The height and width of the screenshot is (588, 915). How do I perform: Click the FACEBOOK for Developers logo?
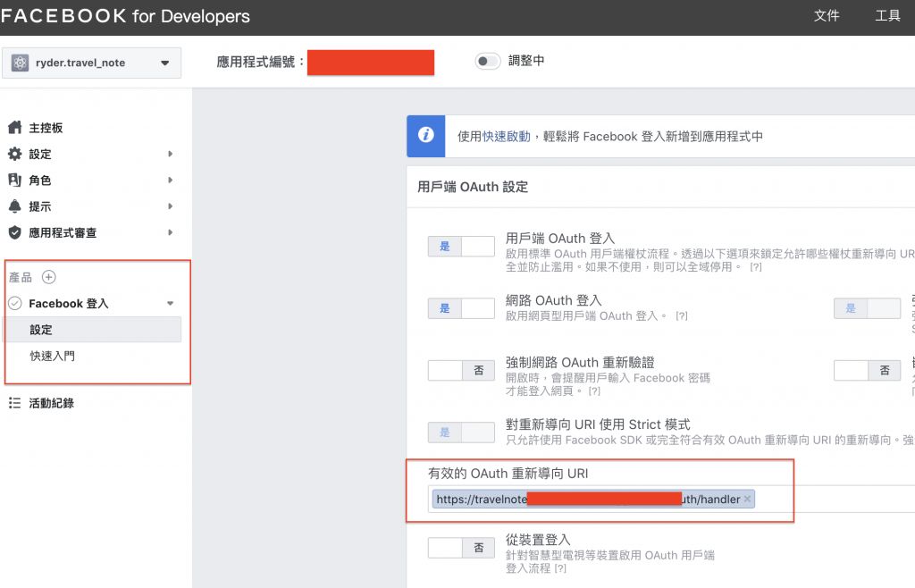point(125,16)
